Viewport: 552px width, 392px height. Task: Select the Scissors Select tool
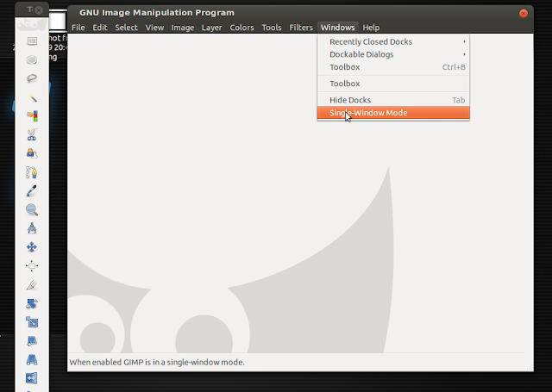(x=32, y=134)
